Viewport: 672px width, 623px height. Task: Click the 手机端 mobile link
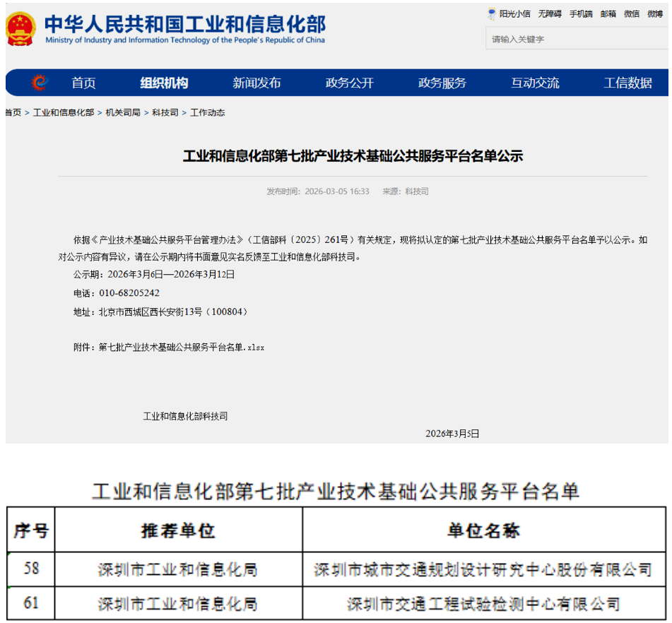coord(581,14)
